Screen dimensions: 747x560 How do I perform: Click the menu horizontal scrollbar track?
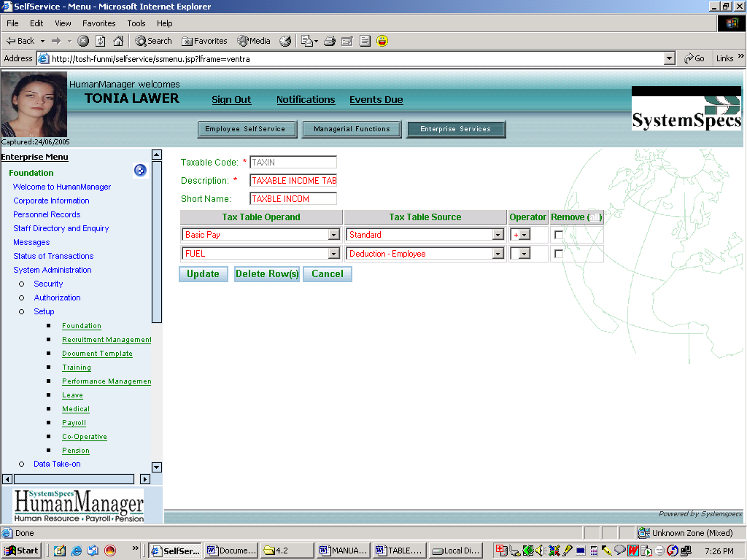pos(74,479)
